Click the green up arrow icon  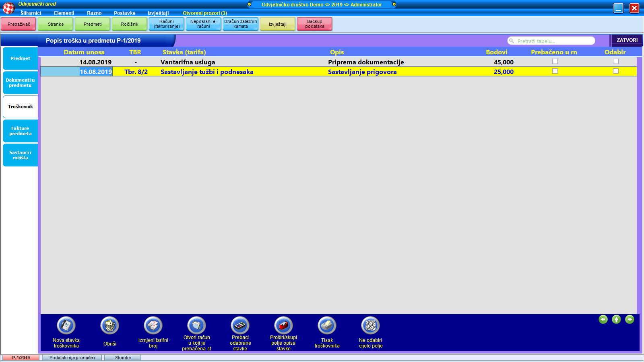pyautogui.click(x=616, y=319)
